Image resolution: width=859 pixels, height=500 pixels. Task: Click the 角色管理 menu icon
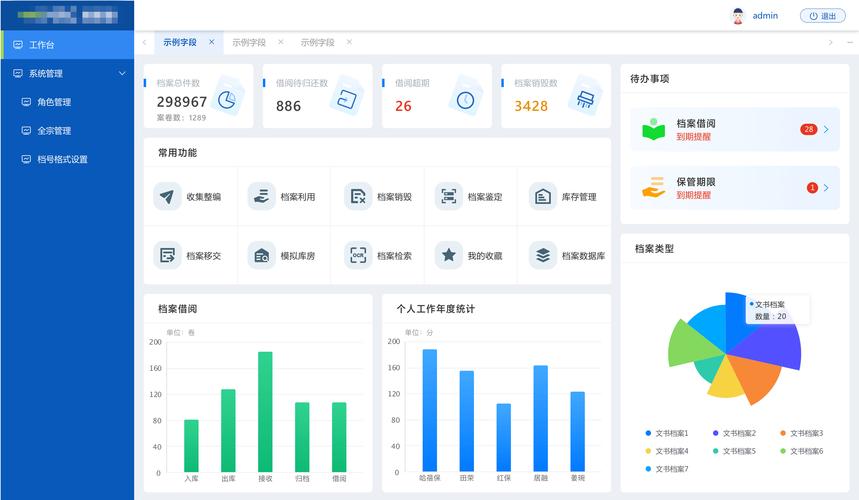pos(26,101)
